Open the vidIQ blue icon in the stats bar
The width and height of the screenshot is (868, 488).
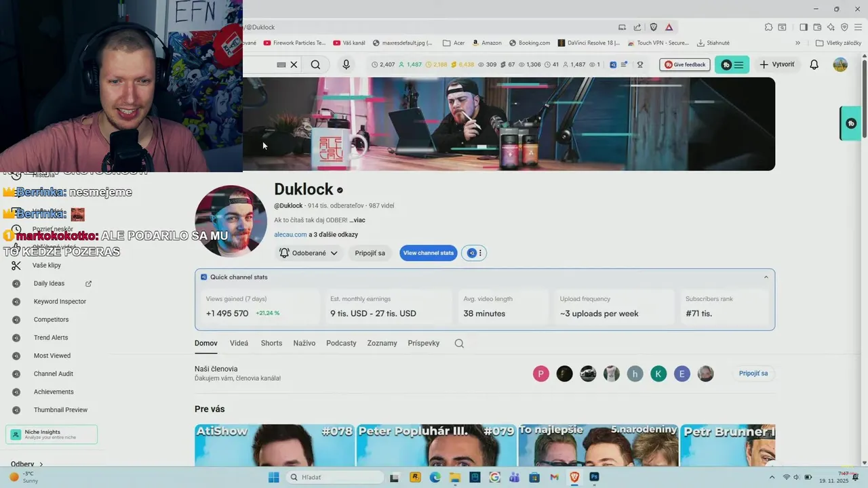pyautogui.click(x=613, y=64)
